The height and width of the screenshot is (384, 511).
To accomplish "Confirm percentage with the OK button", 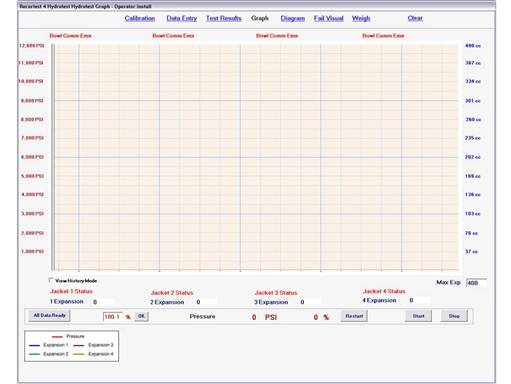I will 141,316.
